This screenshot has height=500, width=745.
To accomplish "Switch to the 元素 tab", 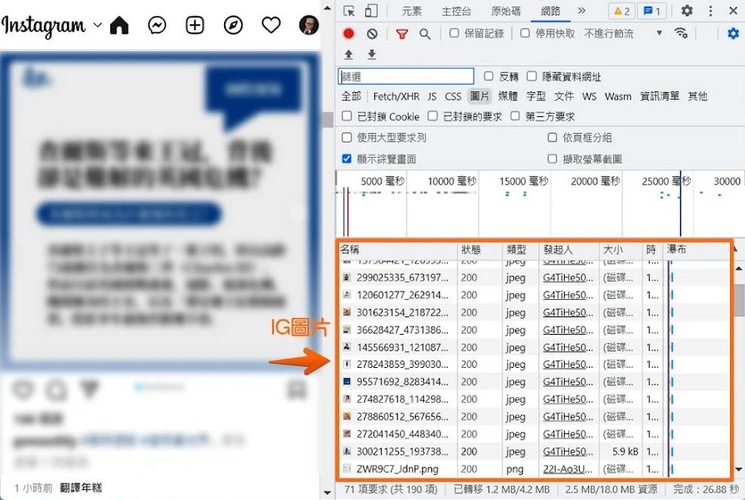I will click(411, 11).
